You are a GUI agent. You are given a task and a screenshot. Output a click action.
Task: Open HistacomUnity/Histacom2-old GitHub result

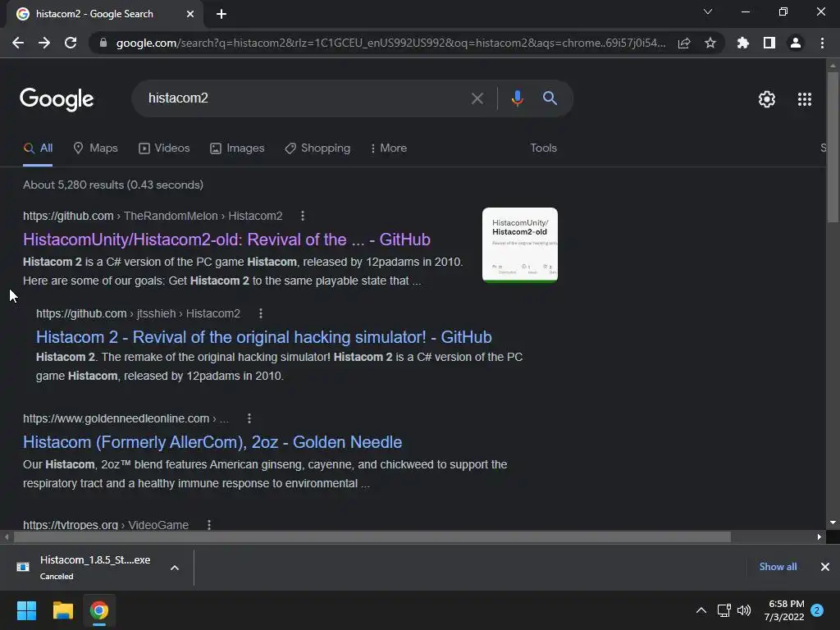(x=226, y=240)
